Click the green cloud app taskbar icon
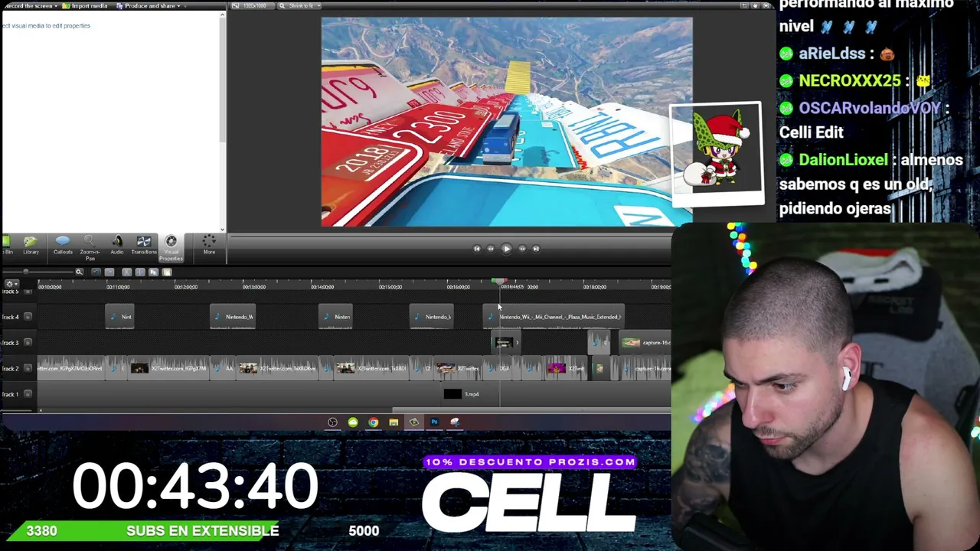 point(353,422)
